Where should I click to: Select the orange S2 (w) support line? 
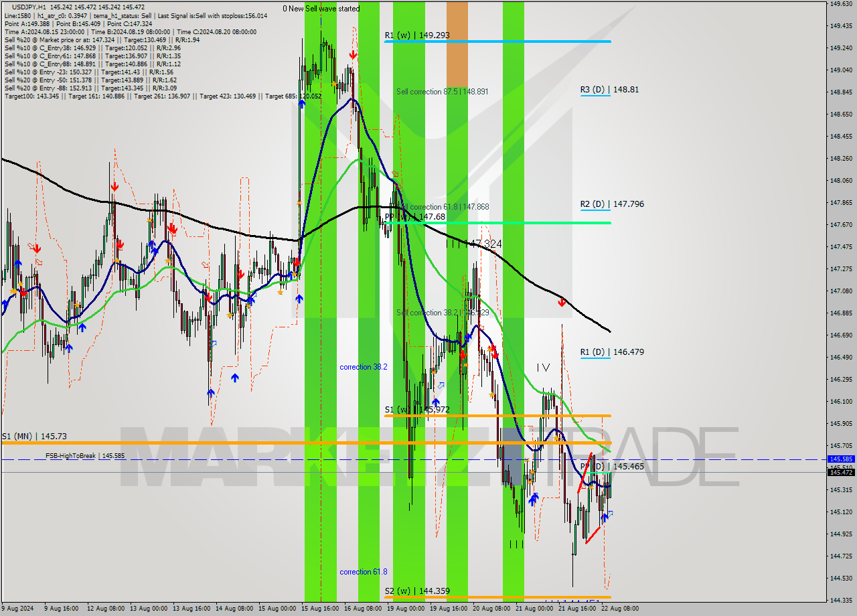[x=497, y=597]
